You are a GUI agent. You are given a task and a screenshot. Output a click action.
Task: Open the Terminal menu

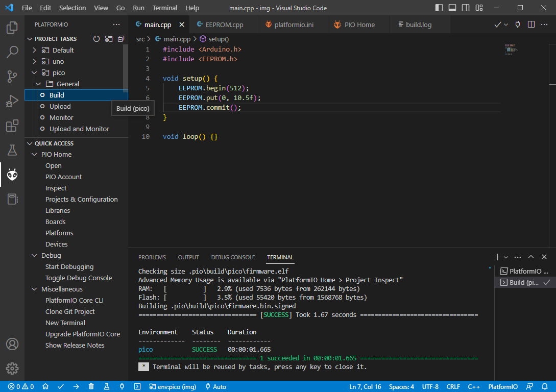[x=164, y=8]
